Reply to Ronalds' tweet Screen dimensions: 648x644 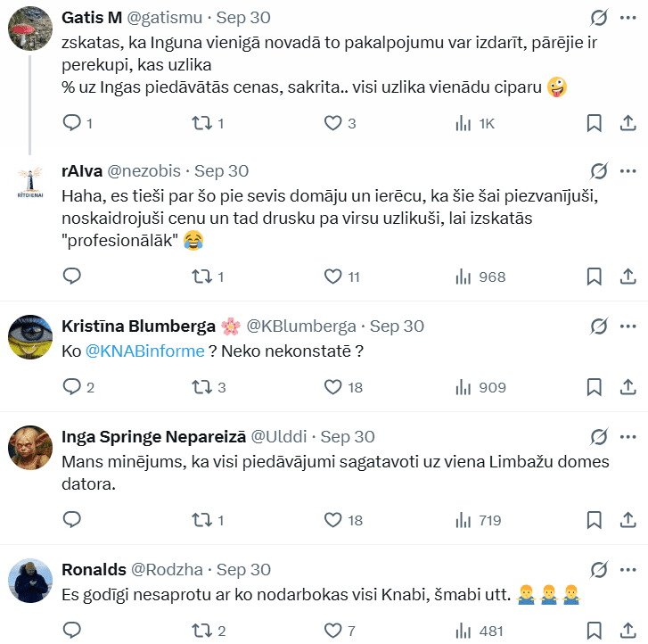73,632
